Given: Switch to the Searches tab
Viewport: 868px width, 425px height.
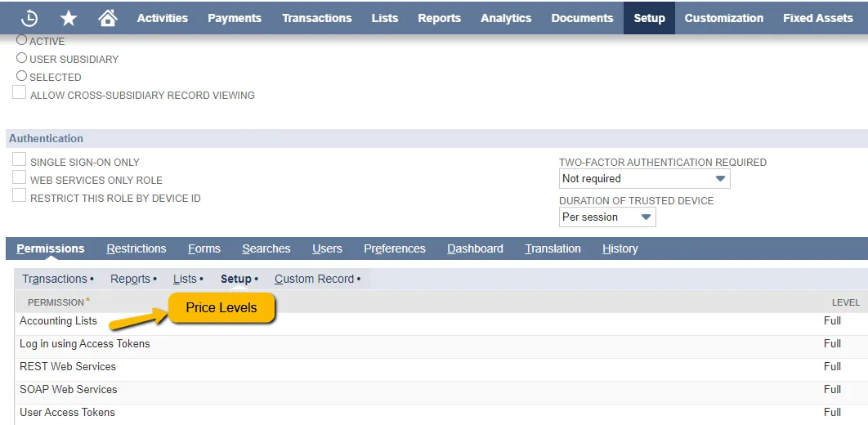Looking at the screenshot, I should (x=266, y=248).
